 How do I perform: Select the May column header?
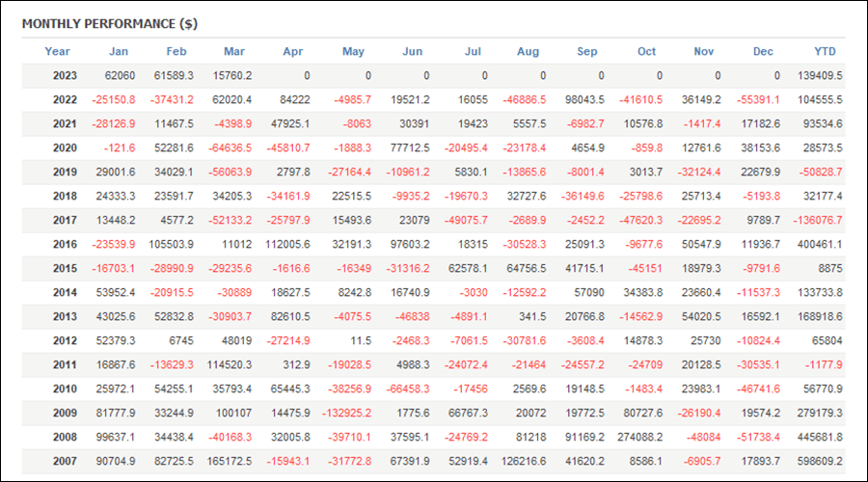(353, 51)
